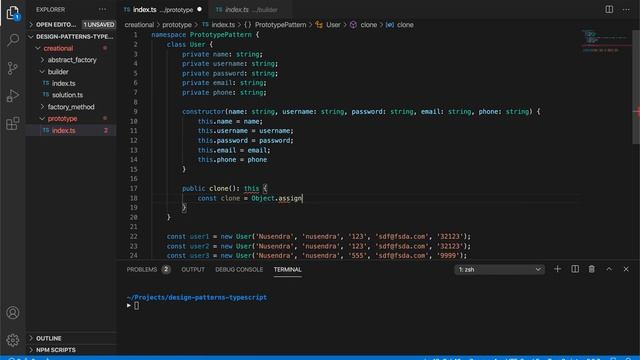The image size is (640, 360).
Task: Click Problems count badge 2
Action: tap(166, 269)
